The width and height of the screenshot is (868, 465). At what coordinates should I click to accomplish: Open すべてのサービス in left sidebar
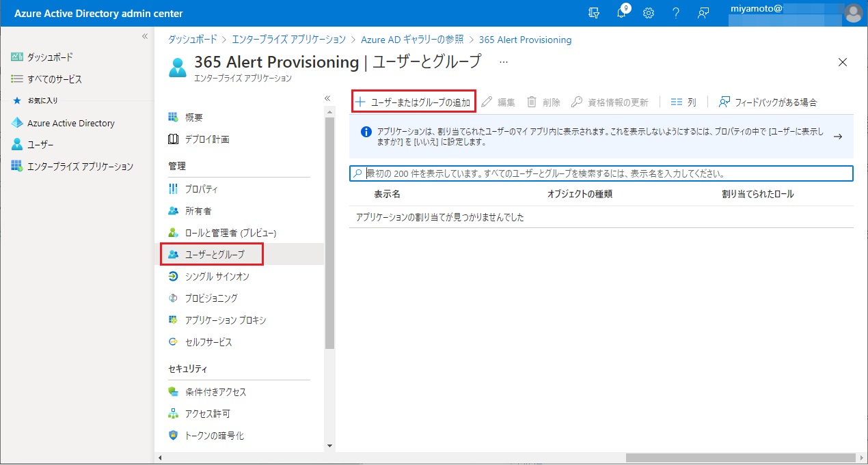[x=54, y=79]
